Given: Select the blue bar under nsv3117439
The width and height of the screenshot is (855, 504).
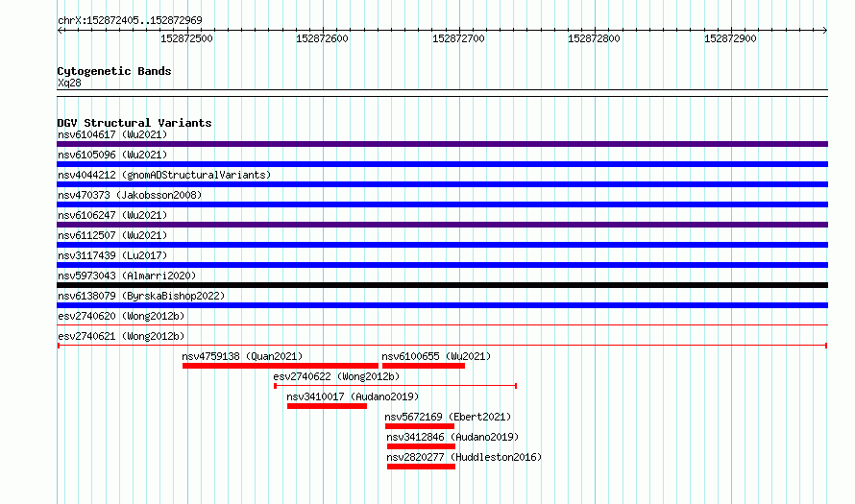Looking at the screenshot, I should click(x=442, y=265).
